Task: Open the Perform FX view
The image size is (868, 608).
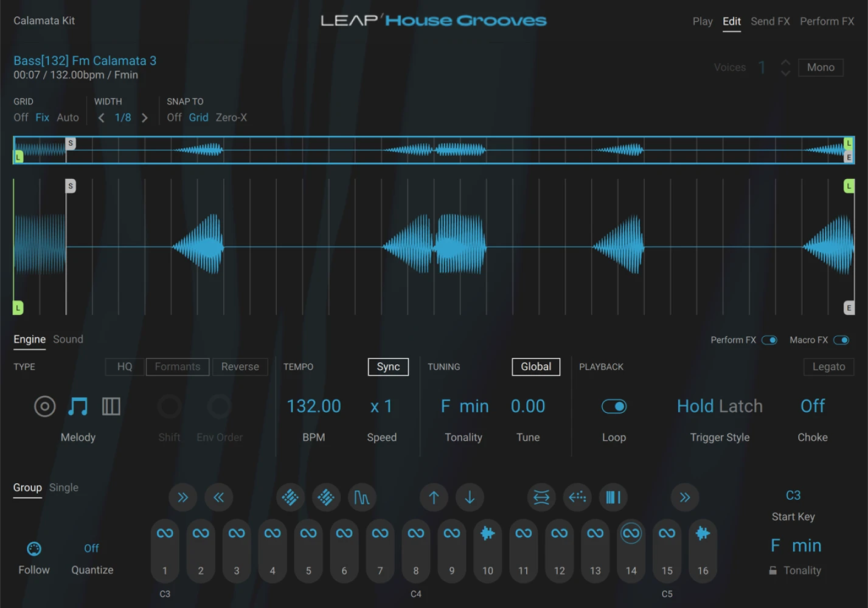Action: (826, 21)
